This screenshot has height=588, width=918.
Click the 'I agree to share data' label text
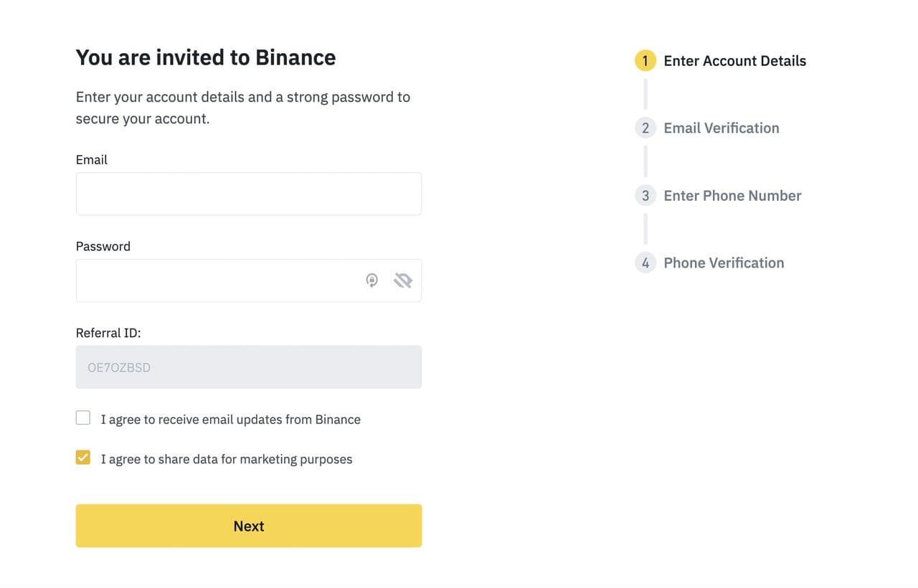point(226,459)
